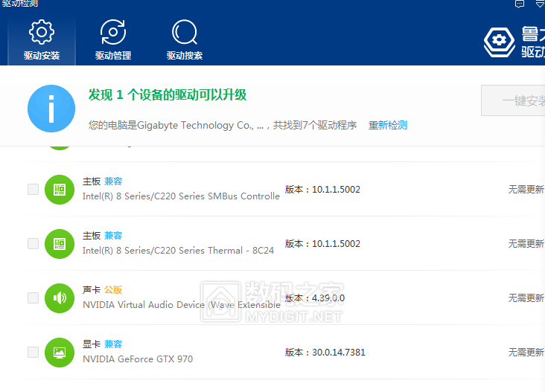Click the 鲁大师 hexagon gear logo

[499, 42]
